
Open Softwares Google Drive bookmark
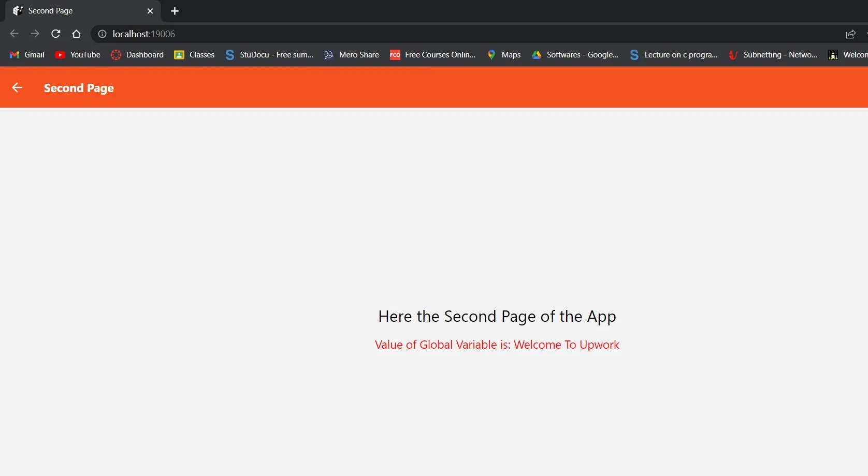pos(575,54)
